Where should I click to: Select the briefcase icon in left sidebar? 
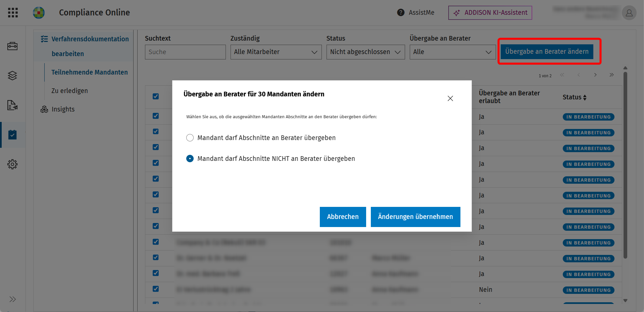(x=12, y=46)
